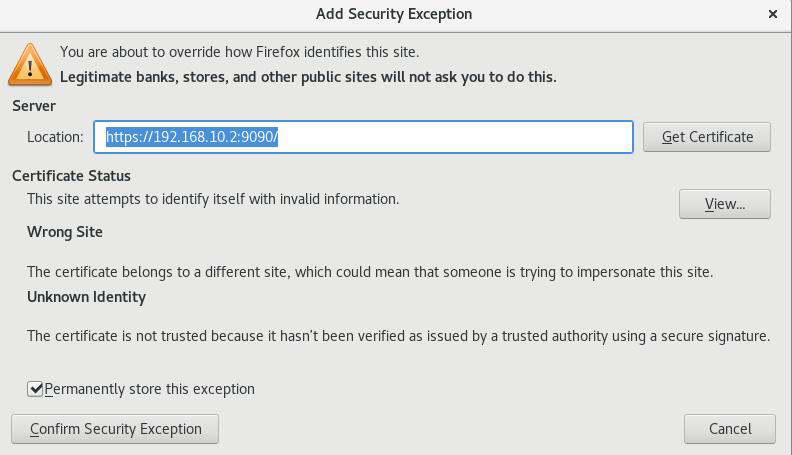Click the Add Security Exception title bar

coord(394,14)
